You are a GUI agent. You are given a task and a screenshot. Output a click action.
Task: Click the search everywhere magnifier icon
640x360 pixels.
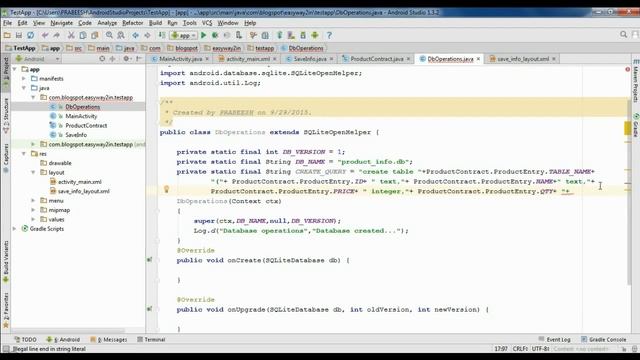coord(623,35)
